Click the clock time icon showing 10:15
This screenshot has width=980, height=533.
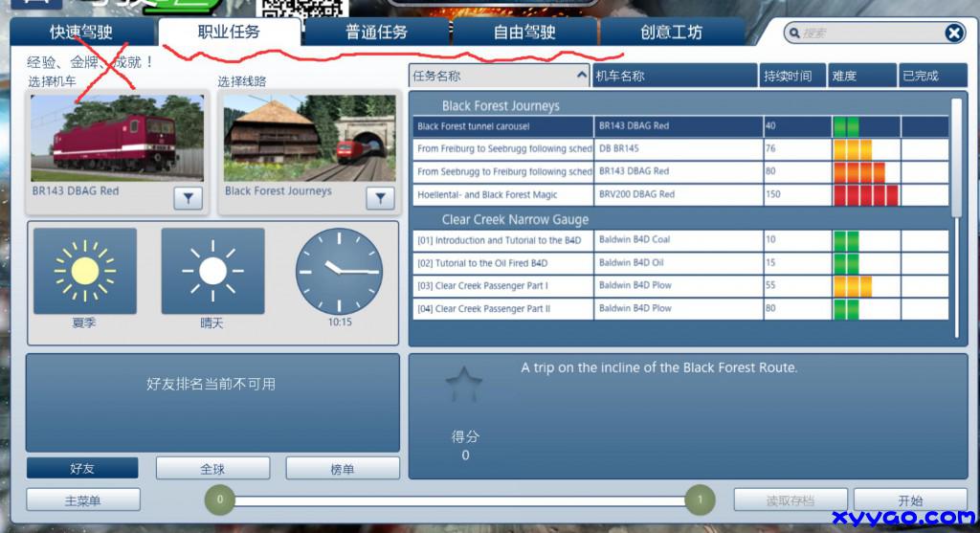click(x=339, y=271)
